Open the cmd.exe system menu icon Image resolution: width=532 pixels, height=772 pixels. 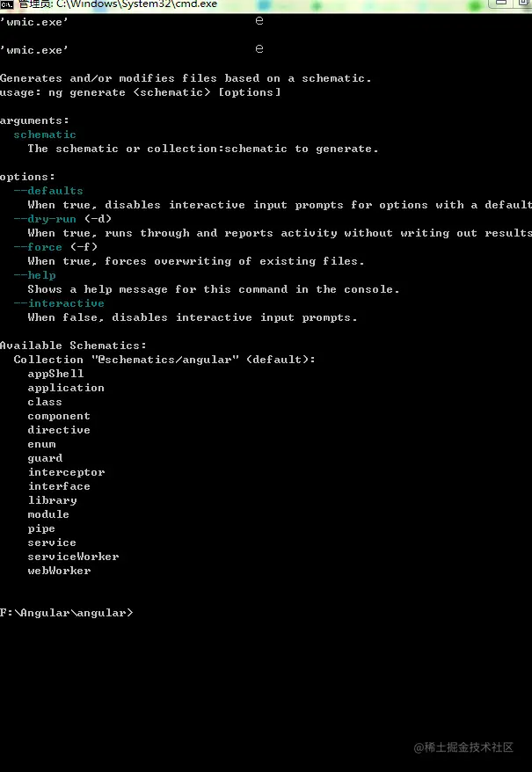click(x=6, y=4)
